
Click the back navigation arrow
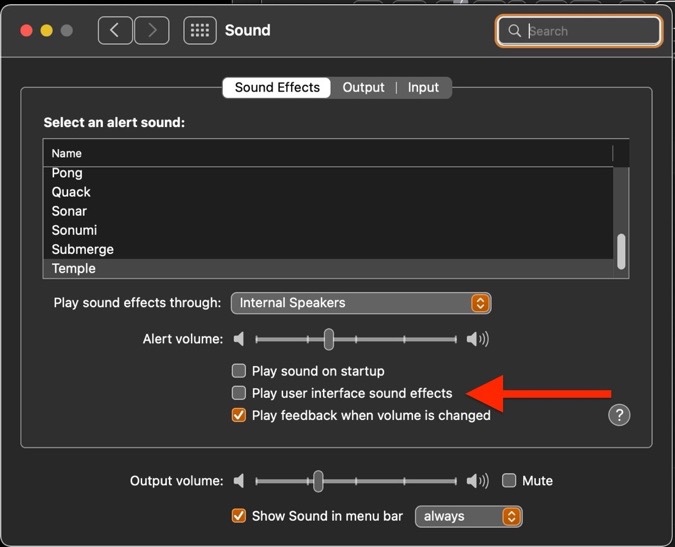[x=115, y=31]
